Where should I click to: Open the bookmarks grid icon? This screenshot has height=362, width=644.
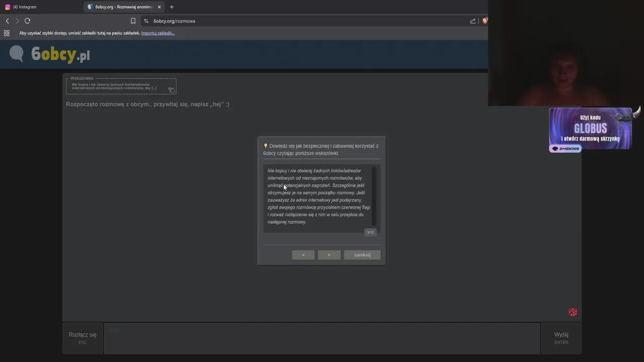[x=7, y=33]
